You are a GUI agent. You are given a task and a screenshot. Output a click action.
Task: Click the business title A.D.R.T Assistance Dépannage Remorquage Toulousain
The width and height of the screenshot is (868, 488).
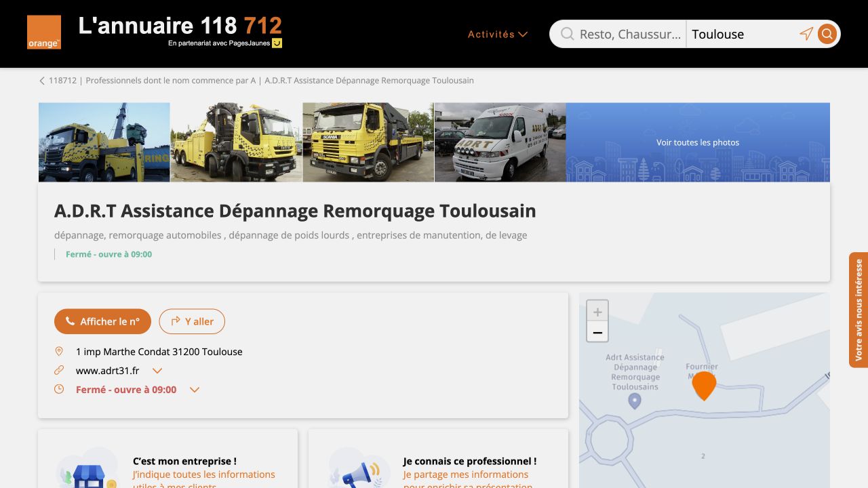pyautogui.click(x=295, y=211)
